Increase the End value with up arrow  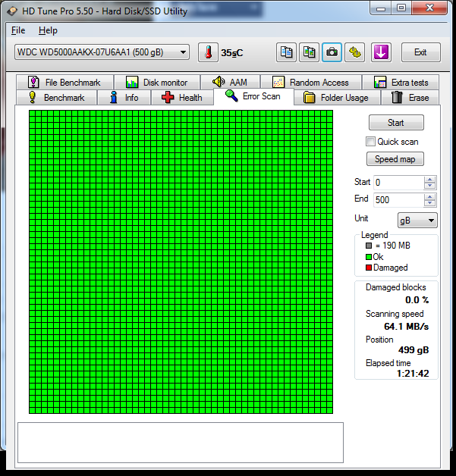429,197
